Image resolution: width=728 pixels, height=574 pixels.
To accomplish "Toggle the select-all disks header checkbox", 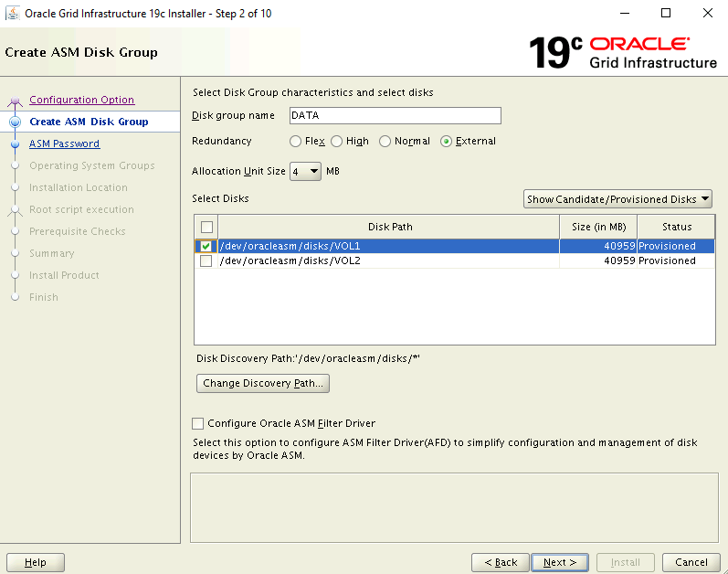I will click(206, 227).
